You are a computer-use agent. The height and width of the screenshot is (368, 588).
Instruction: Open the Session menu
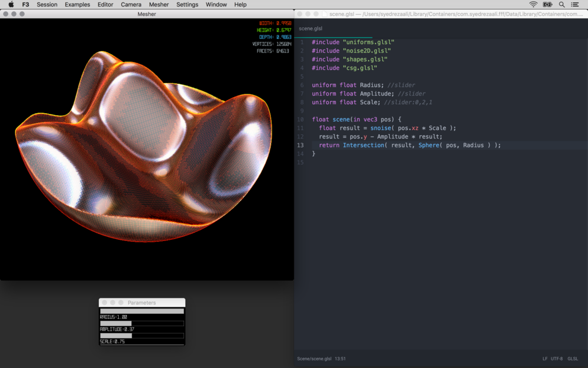click(47, 4)
